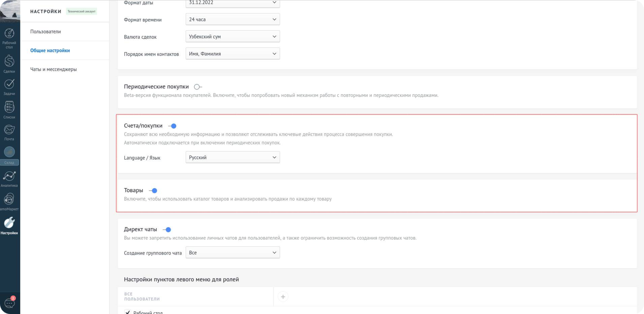Open the Аналитика analytics icon
The width and height of the screenshot is (644, 314).
pyautogui.click(x=9, y=178)
